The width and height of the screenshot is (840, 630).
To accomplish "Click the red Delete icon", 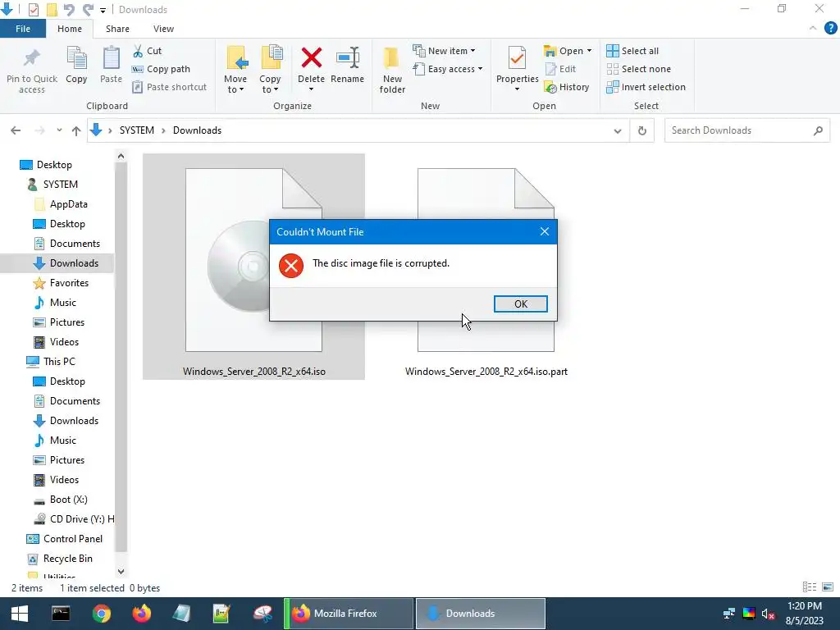I will pyautogui.click(x=311, y=58).
